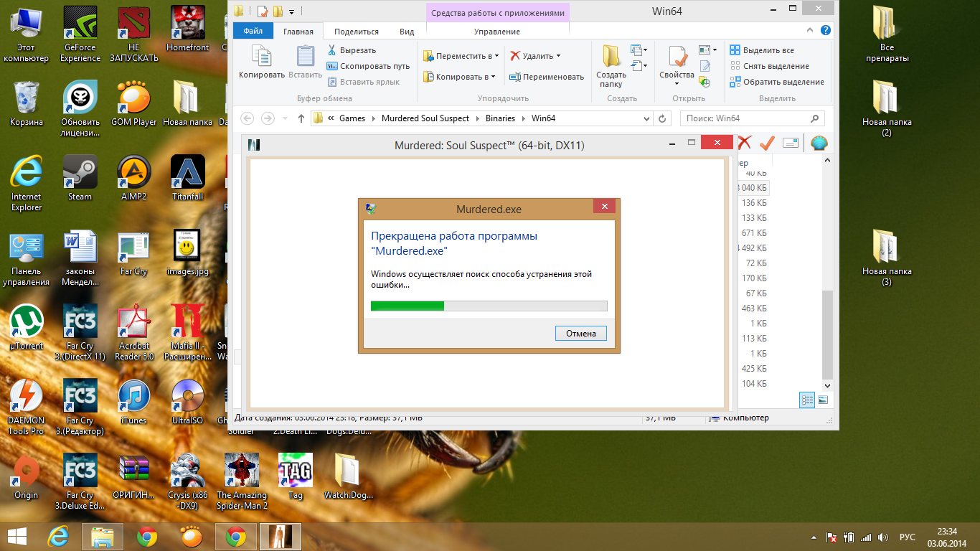Click Games in the address path
980x551 pixels.
pyautogui.click(x=352, y=118)
